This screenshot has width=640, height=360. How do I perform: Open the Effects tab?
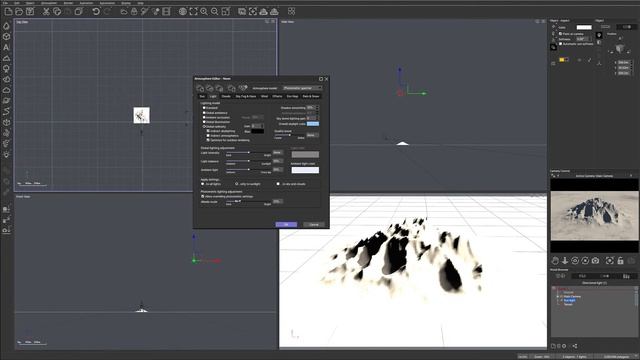tap(277, 96)
